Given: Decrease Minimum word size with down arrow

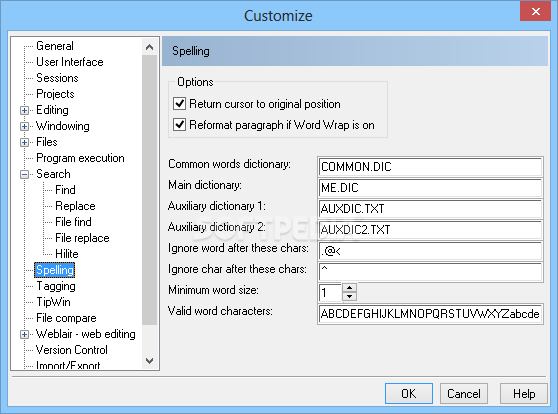Looking at the screenshot, I should (349, 297).
